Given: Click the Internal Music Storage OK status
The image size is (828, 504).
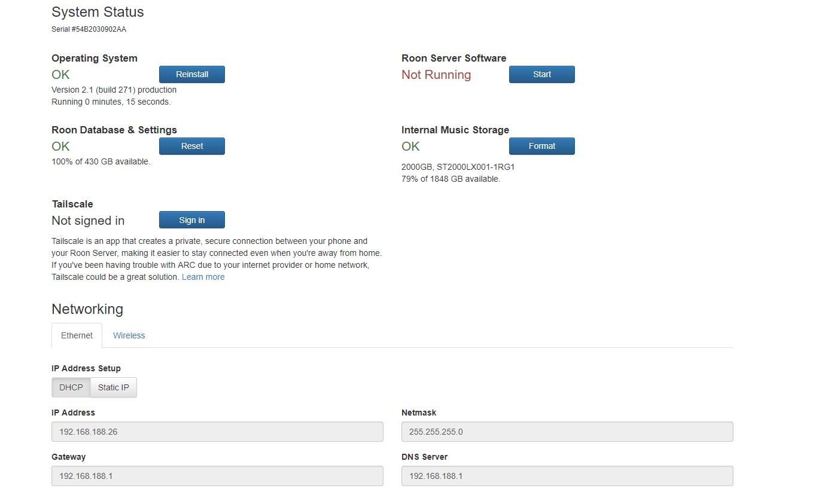Looking at the screenshot, I should 410,146.
